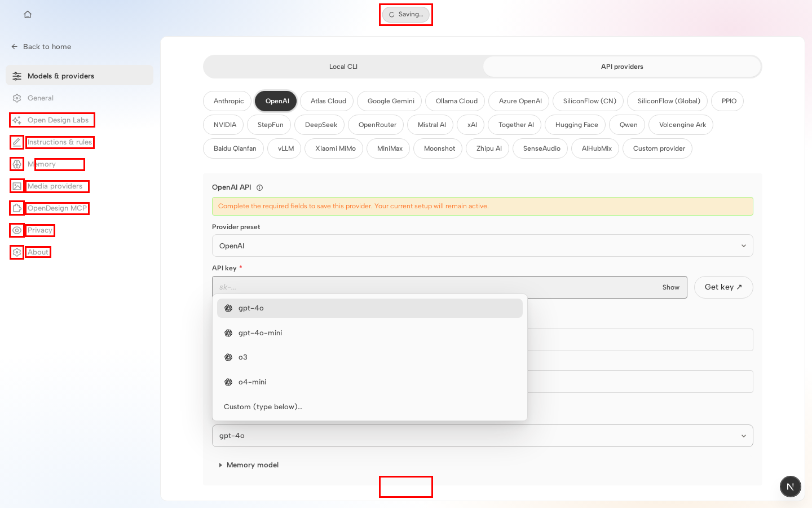Click the sliders icon beside Models & providers
This screenshot has width=812, height=508.
point(17,76)
